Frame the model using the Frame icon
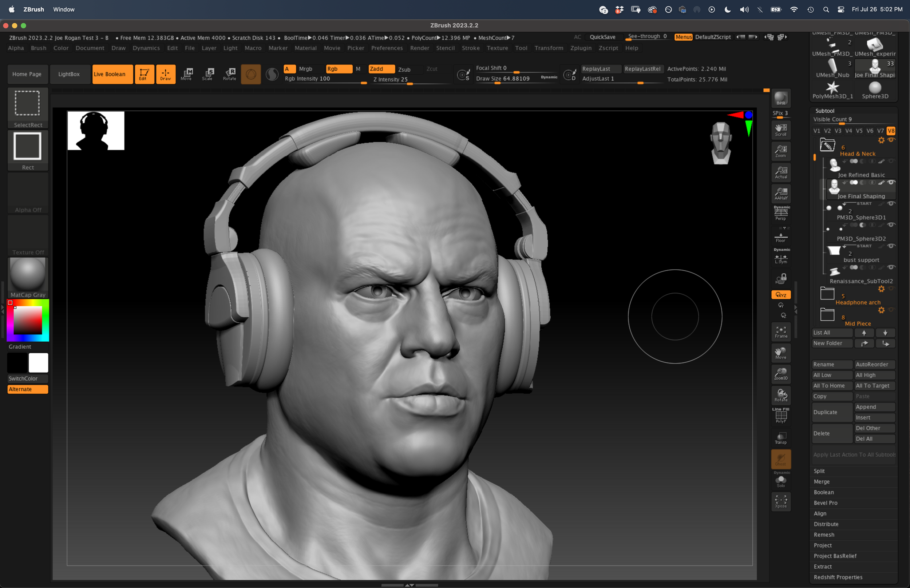Viewport: 910px width, 588px height. [x=781, y=331]
